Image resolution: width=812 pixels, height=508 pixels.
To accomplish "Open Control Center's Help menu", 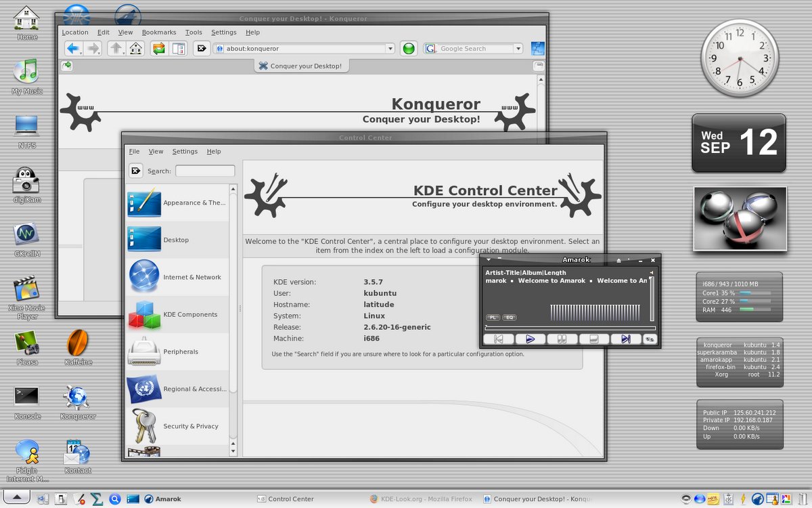I will pyautogui.click(x=214, y=151).
